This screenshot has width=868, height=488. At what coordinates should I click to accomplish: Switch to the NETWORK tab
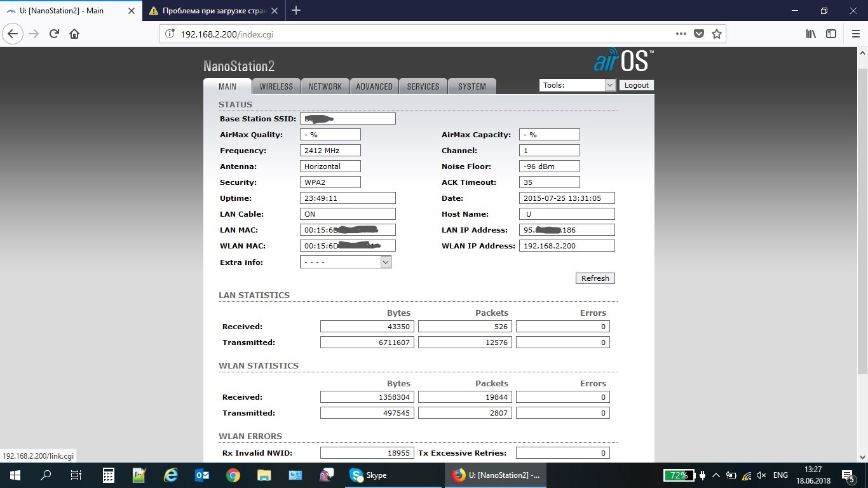pos(325,86)
